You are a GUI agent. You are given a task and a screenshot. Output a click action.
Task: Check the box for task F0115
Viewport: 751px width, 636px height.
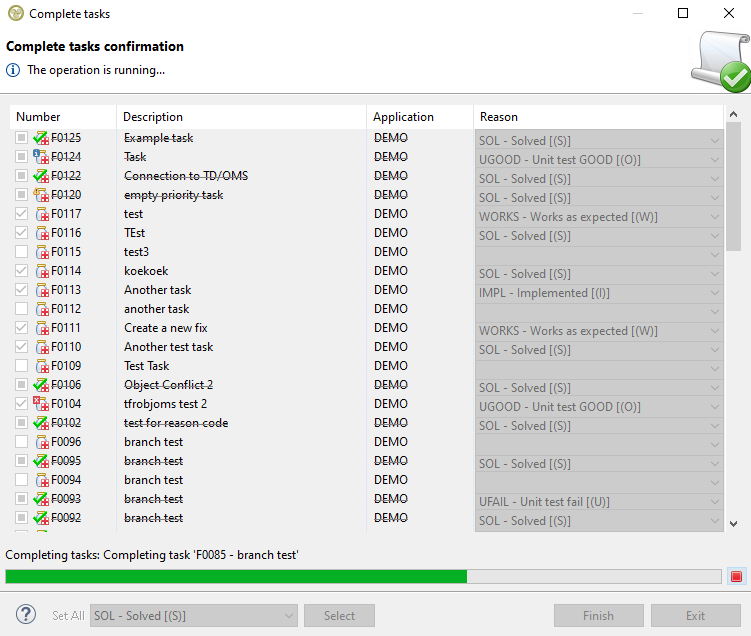21,252
